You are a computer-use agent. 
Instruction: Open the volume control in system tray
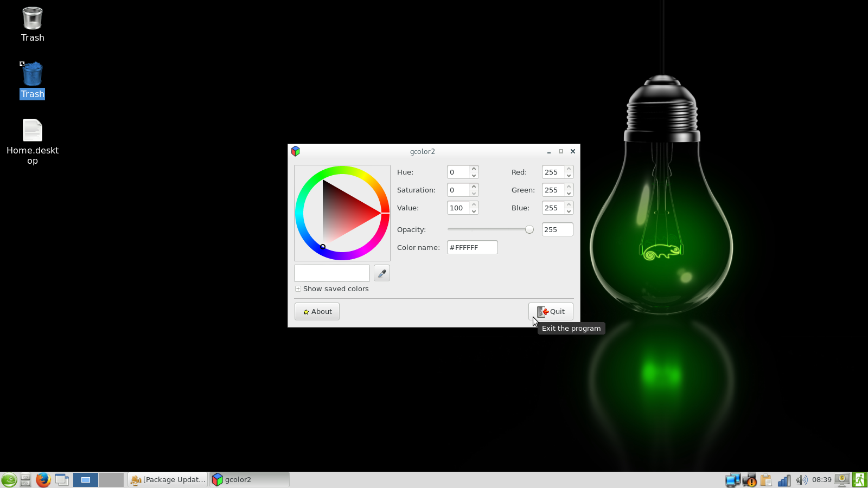801,480
